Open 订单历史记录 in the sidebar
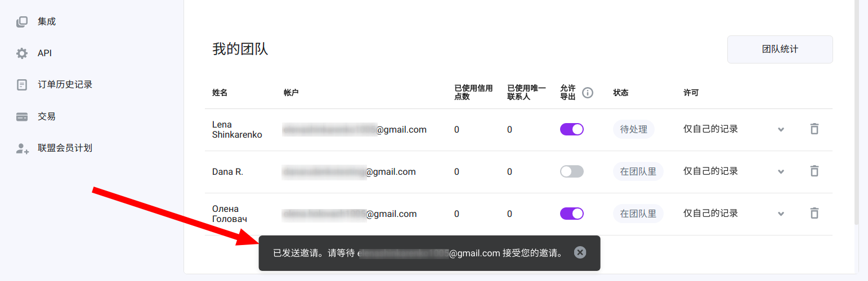The height and width of the screenshot is (281, 868). (65, 84)
